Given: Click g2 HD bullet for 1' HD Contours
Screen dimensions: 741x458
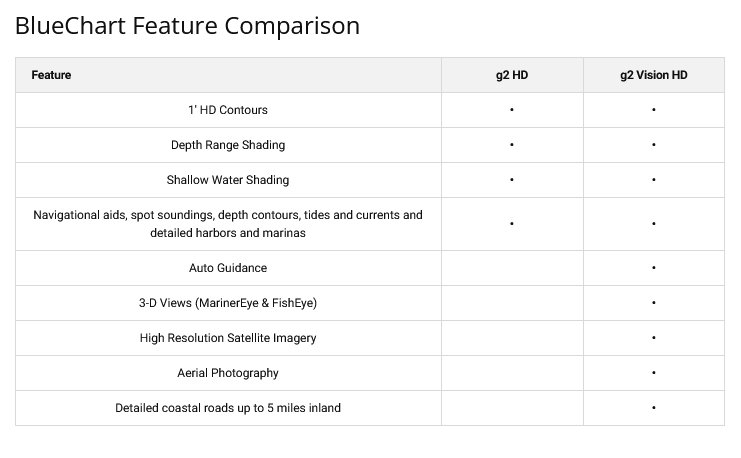Looking at the screenshot, I should point(512,110).
